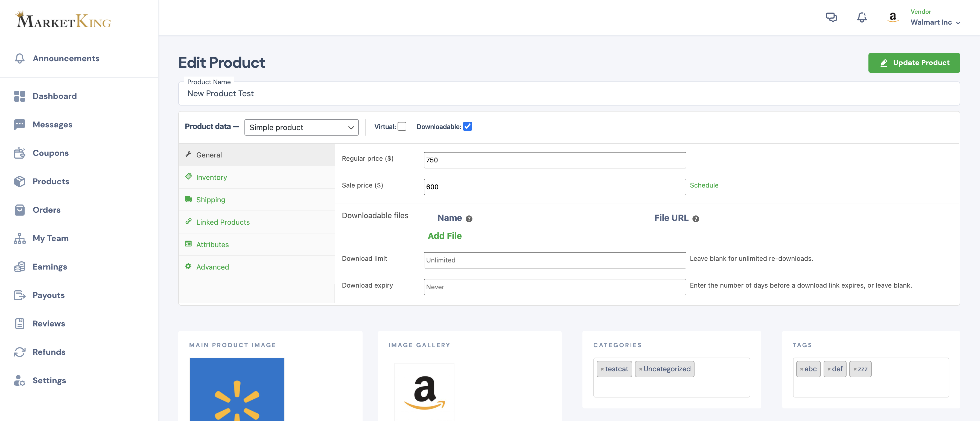Open the categories selection box
The image size is (980, 421).
point(671,387)
